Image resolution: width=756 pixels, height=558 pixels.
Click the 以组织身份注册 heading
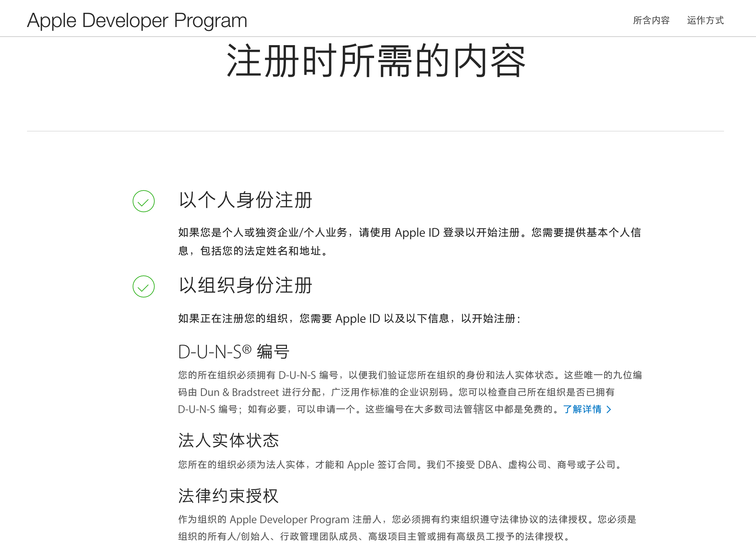click(245, 285)
